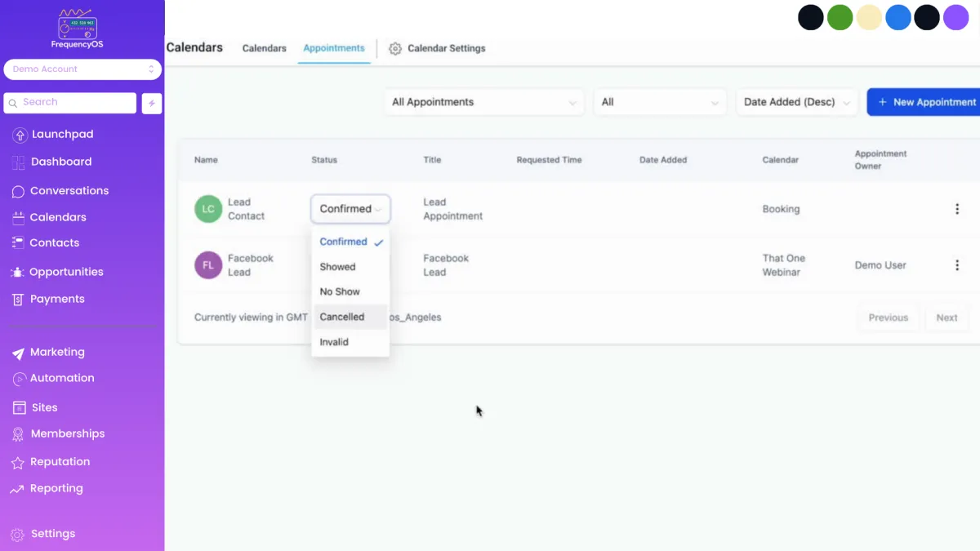Viewport: 980px width, 551px height.
Task: Click the Next pagination button
Action: click(x=947, y=318)
